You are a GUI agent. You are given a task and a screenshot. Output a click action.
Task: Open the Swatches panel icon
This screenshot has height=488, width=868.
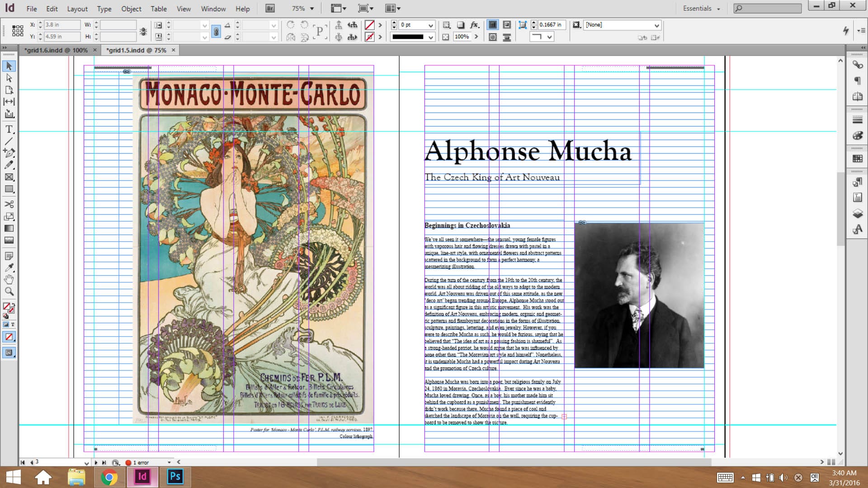(857, 159)
